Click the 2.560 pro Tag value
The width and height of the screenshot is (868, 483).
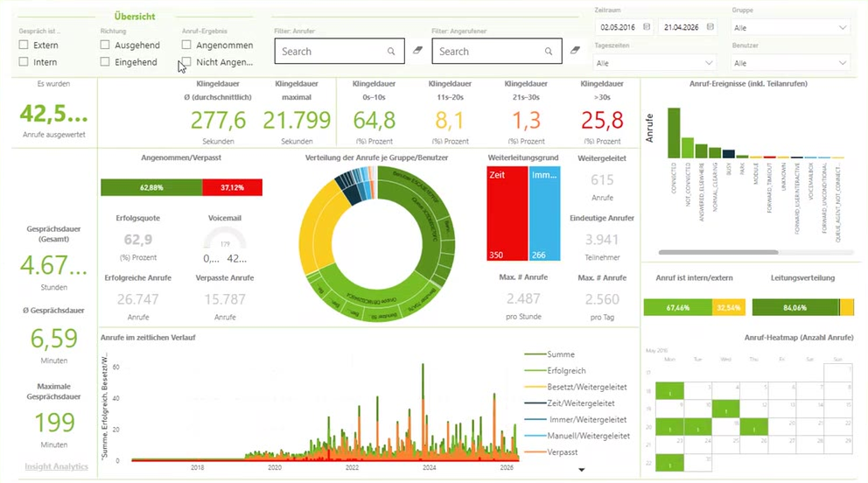click(602, 299)
